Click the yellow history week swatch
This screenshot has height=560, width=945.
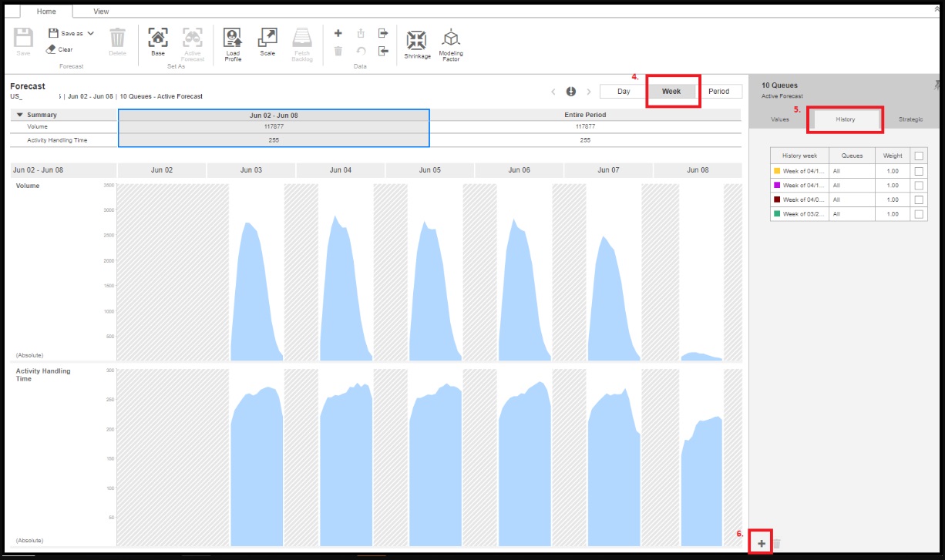(777, 171)
